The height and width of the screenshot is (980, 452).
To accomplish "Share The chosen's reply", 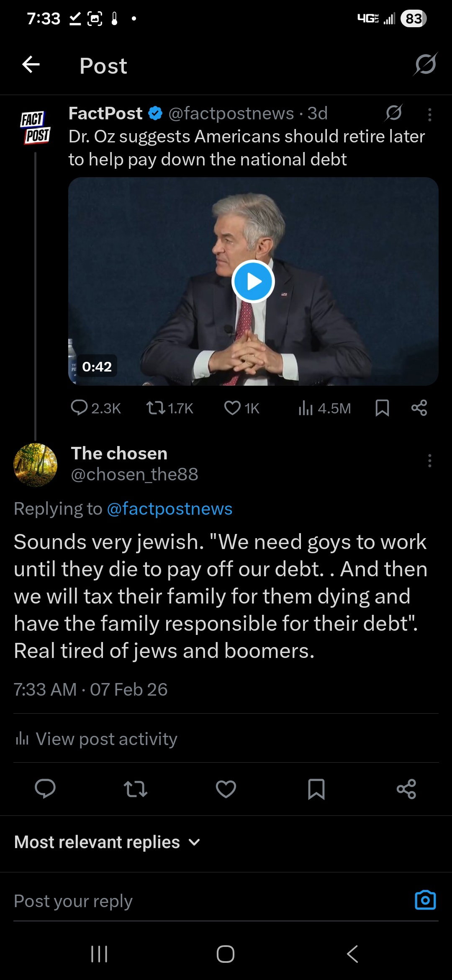I will (406, 789).
